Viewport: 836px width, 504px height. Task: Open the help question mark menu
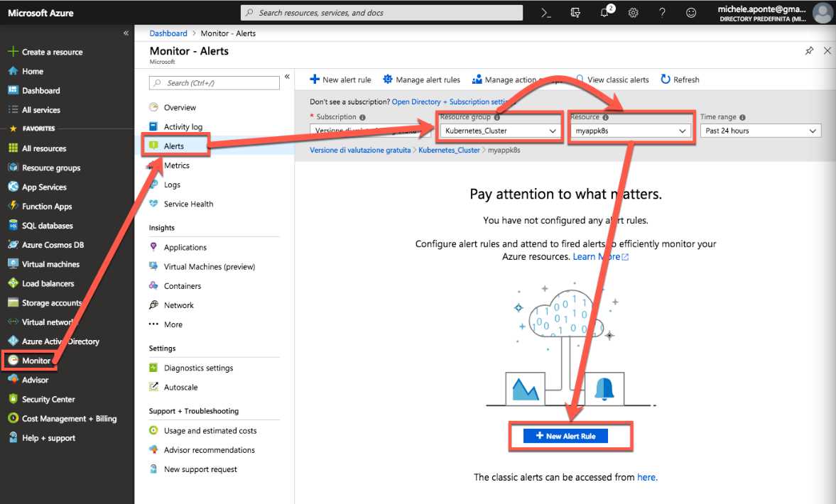[x=661, y=12]
